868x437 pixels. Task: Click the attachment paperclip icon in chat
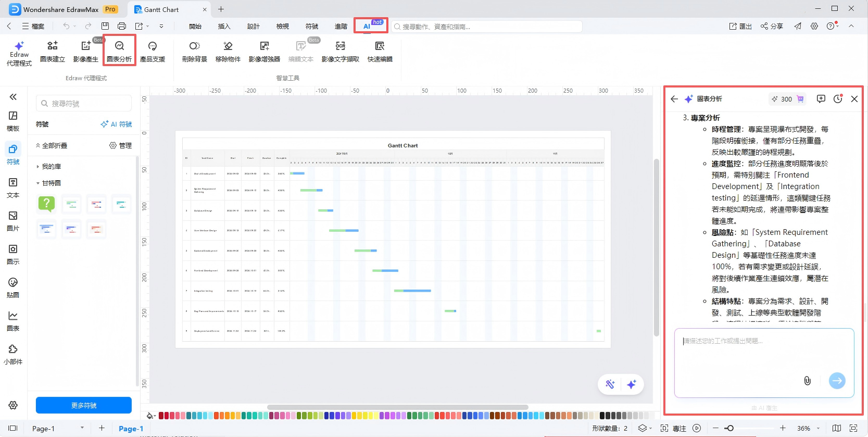[x=807, y=381]
